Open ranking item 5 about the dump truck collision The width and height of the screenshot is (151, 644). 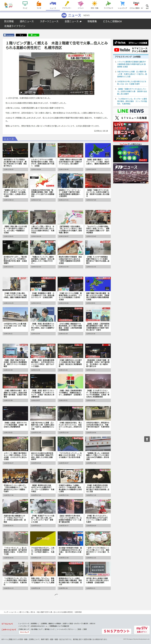(x=132, y=101)
